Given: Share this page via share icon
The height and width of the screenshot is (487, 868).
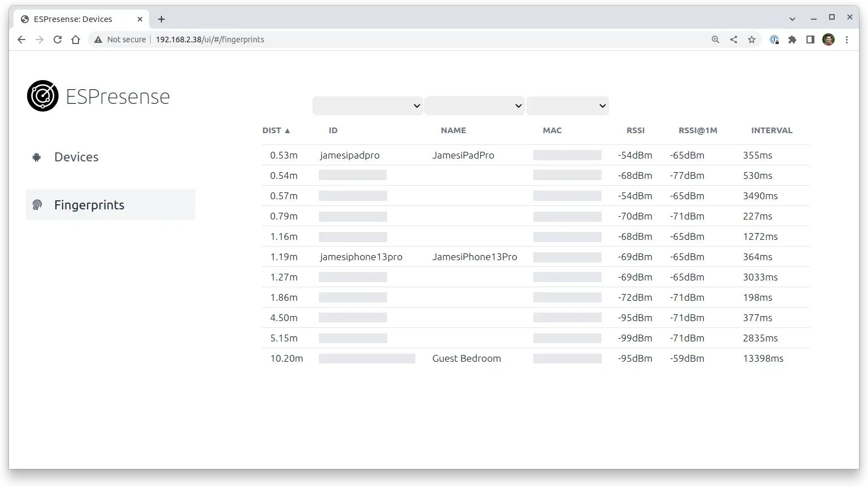Looking at the screenshot, I should 734,40.
